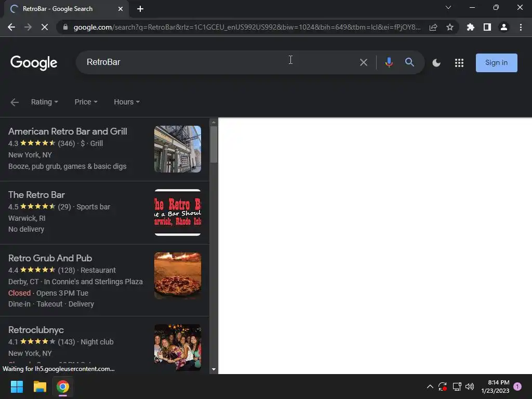Click 'No delivery' under The Retro Bar

[x=26, y=229]
